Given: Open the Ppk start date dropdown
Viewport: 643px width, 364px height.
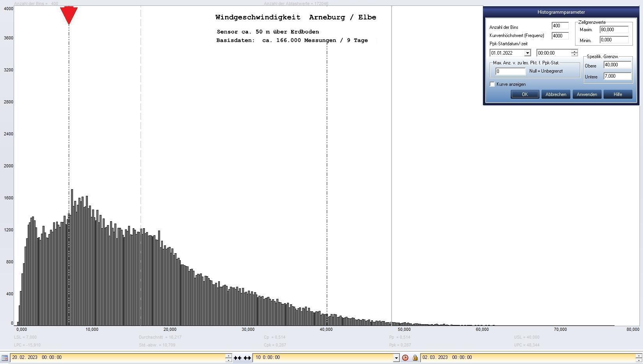Looking at the screenshot, I should pos(527,53).
